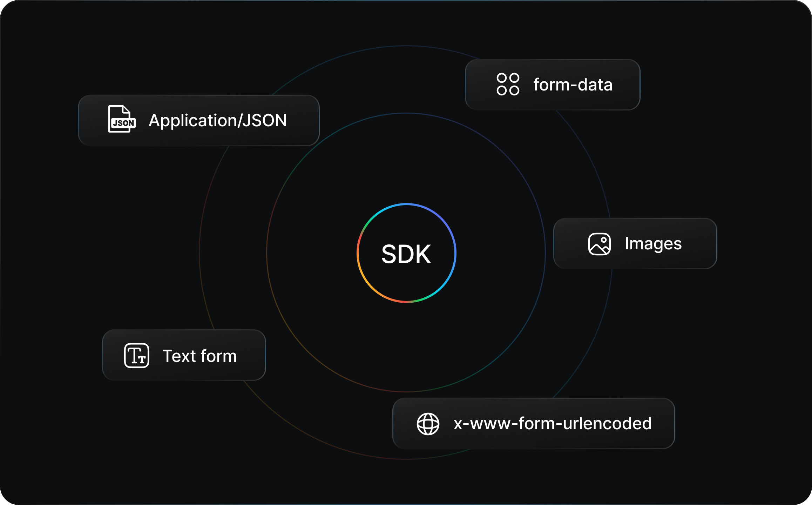The image size is (812, 505).
Task: Enable the Images option
Action: point(635,244)
